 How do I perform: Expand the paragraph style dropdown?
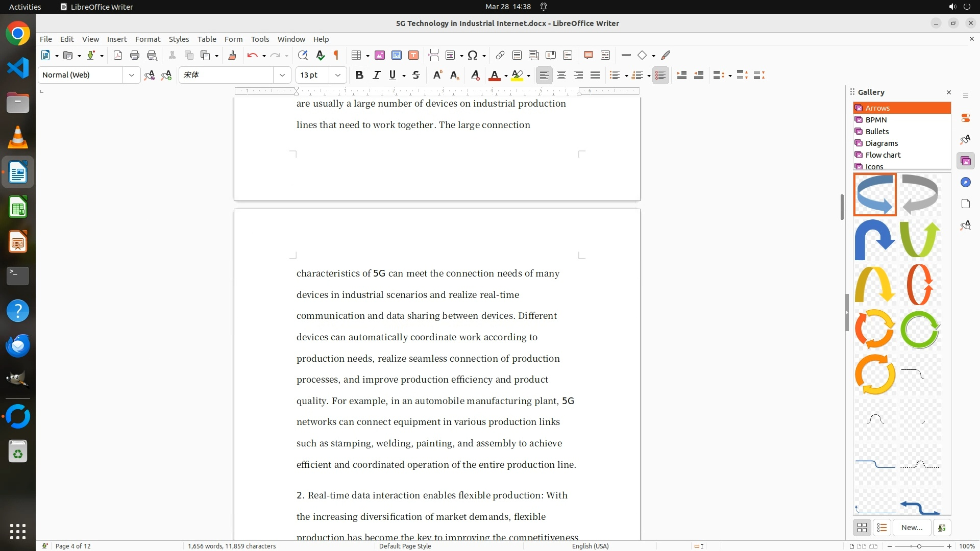131,76
